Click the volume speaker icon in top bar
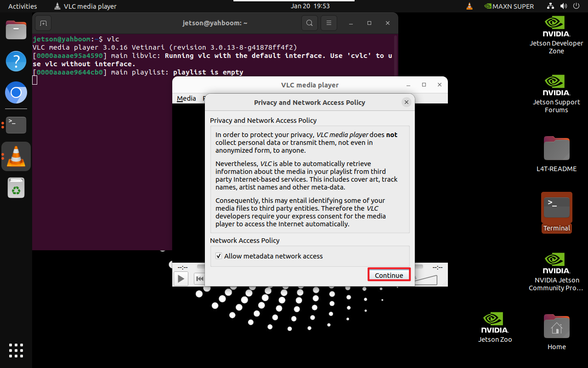Viewport: 588px width, 368px height. click(564, 6)
